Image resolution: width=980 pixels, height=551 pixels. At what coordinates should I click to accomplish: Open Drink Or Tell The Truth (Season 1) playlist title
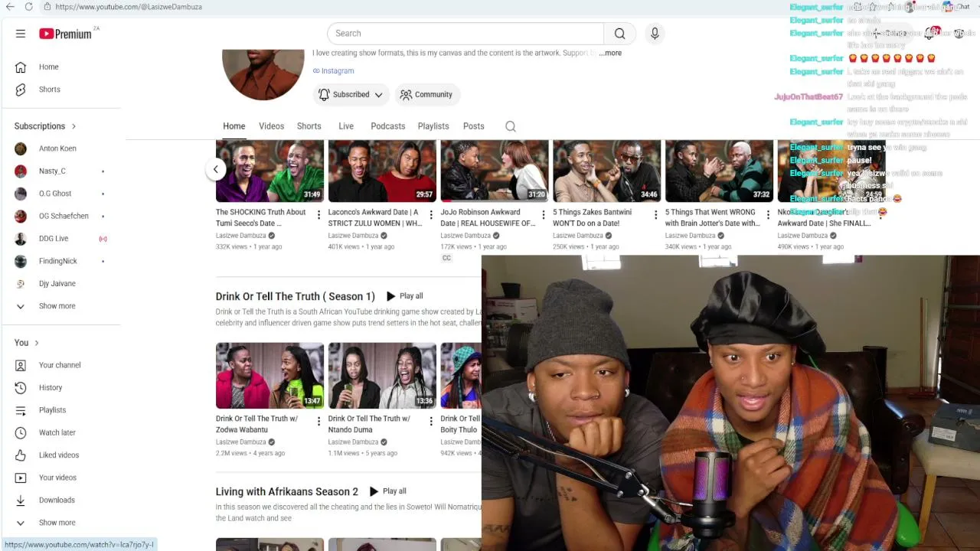(295, 296)
